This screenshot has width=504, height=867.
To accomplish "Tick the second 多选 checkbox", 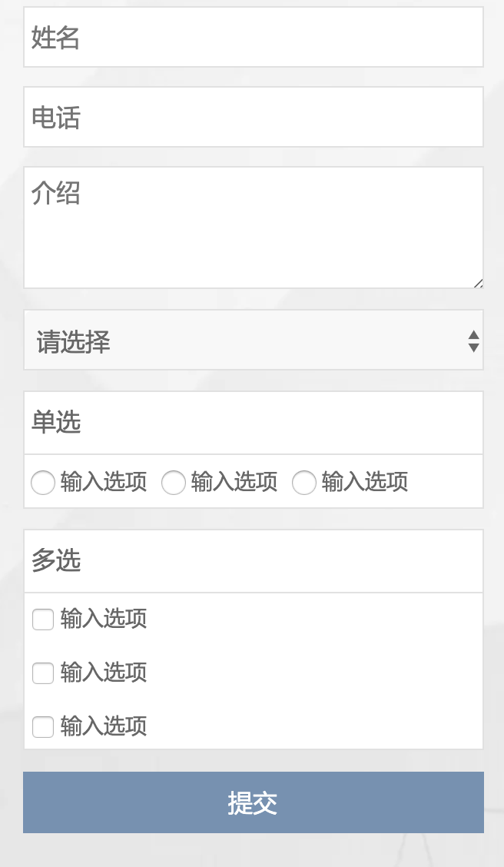I will click(43, 673).
